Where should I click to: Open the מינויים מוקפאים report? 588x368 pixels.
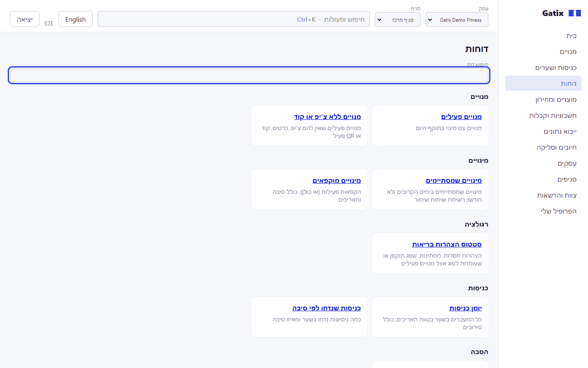pyautogui.click(x=336, y=181)
